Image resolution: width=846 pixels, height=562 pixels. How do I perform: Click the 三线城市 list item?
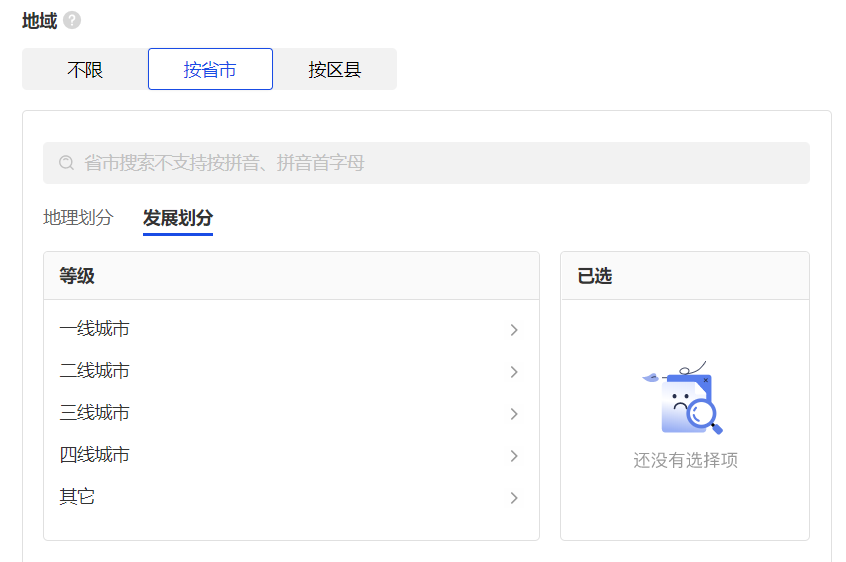point(291,413)
